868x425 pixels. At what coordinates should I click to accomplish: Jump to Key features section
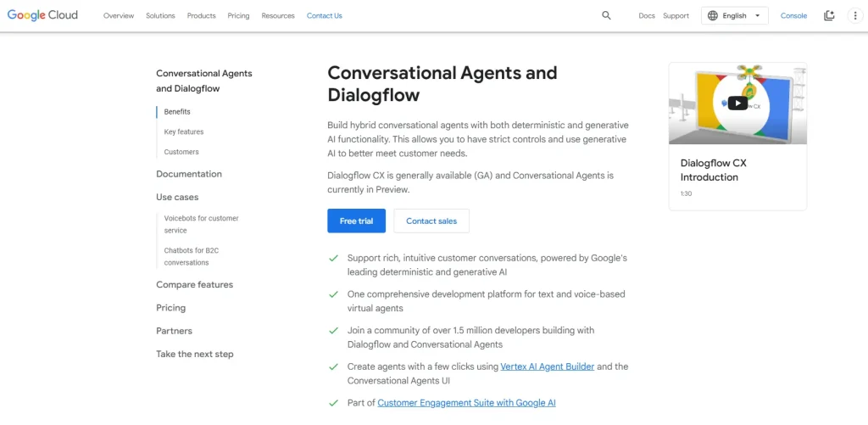(184, 131)
